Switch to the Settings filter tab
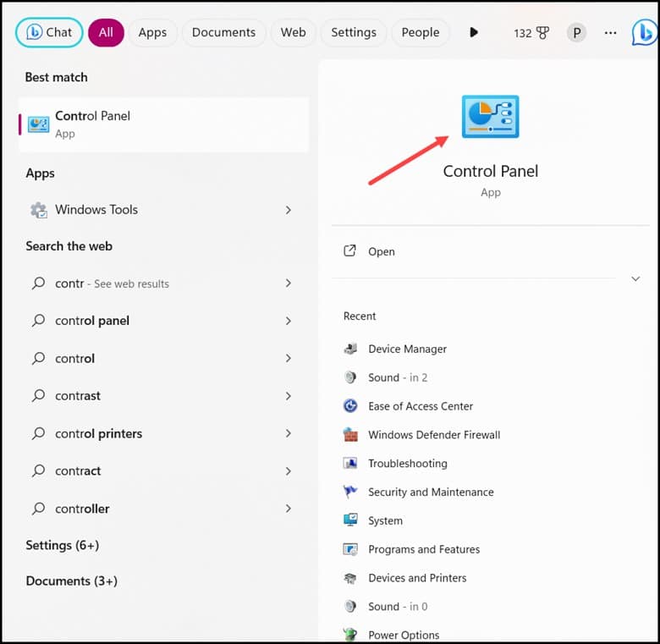The image size is (660, 644). tap(354, 32)
